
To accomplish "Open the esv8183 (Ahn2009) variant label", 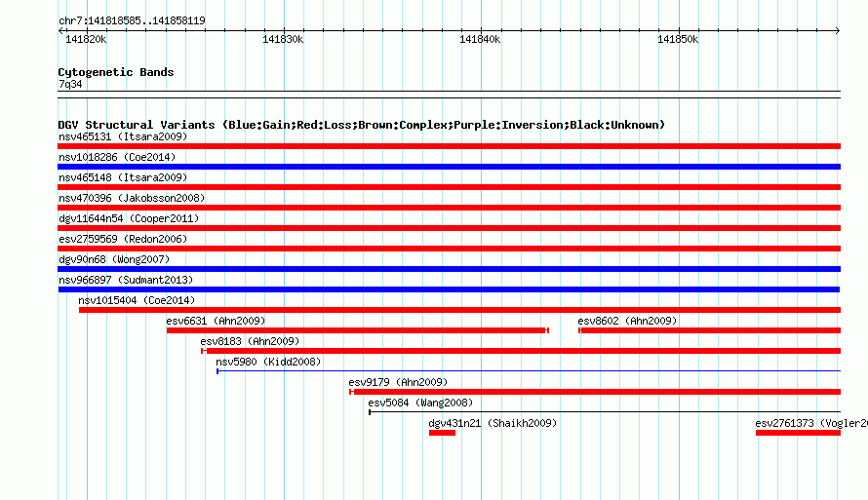I will click(250, 341).
